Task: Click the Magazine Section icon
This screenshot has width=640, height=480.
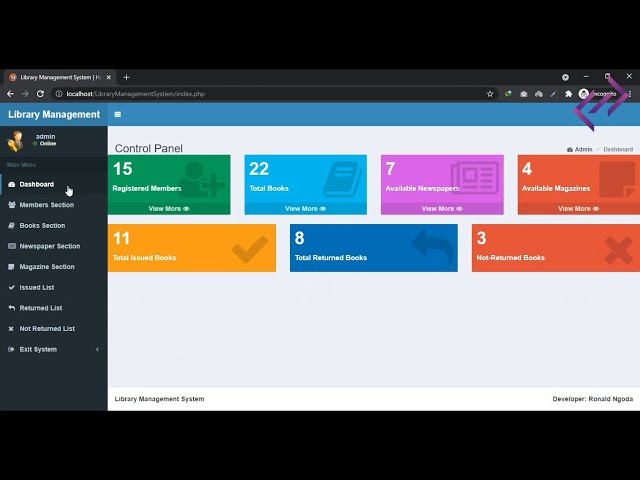Action: pyautogui.click(x=11, y=267)
